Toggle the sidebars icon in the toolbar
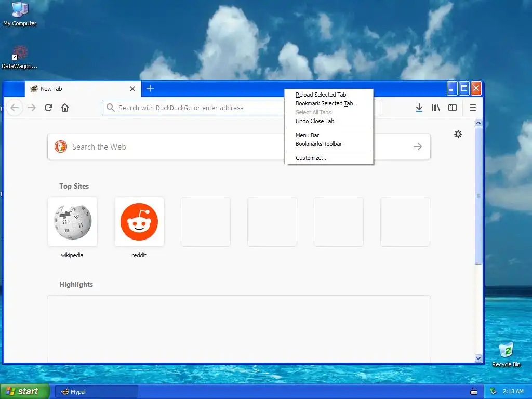The height and width of the screenshot is (399, 532). 453,108
